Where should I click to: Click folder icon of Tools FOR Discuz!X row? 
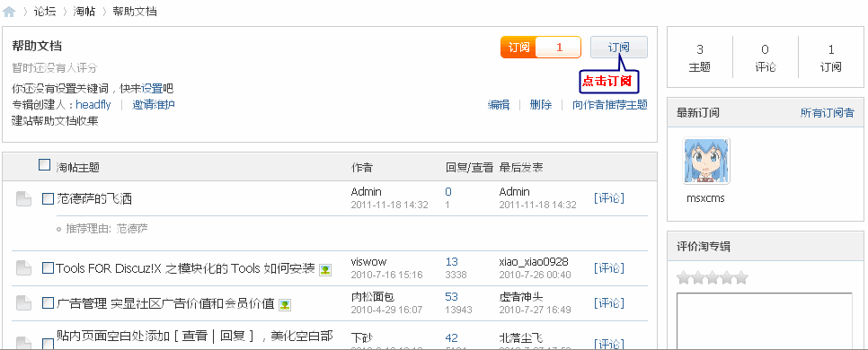pyautogui.click(x=23, y=268)
